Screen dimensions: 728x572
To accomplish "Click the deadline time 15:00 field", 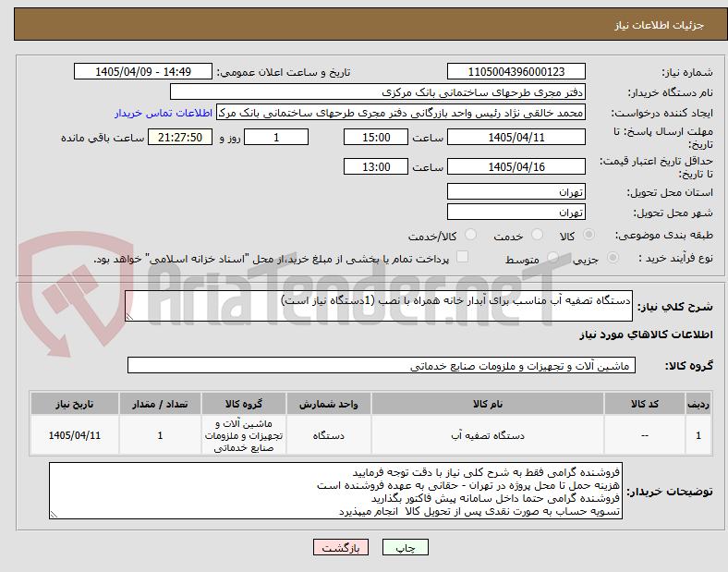I will click(x=376, y=137).
